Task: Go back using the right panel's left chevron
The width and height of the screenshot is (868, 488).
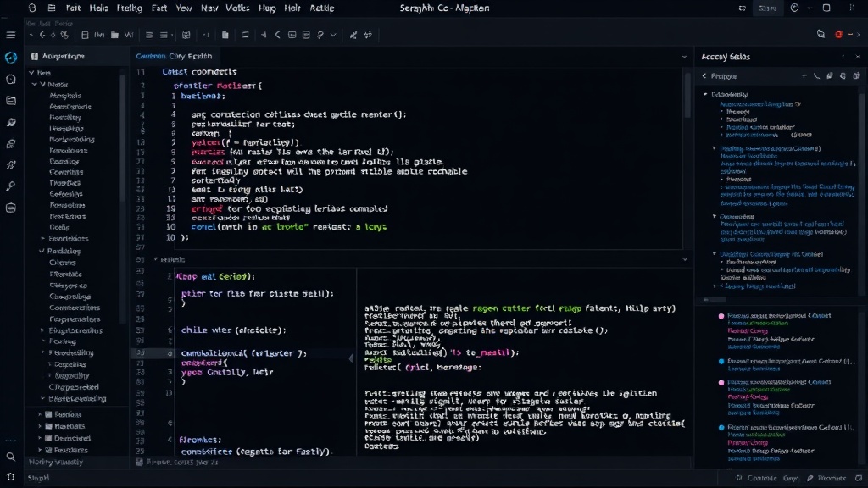Action: pos(704,75)
